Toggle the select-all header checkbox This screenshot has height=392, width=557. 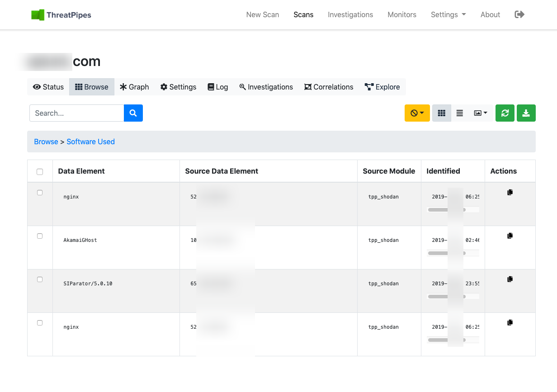[40, 171]
